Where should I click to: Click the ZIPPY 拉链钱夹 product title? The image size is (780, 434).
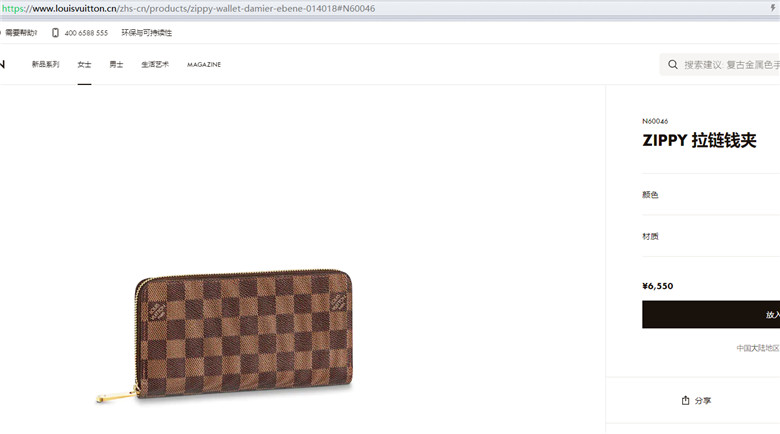[699, 140]
